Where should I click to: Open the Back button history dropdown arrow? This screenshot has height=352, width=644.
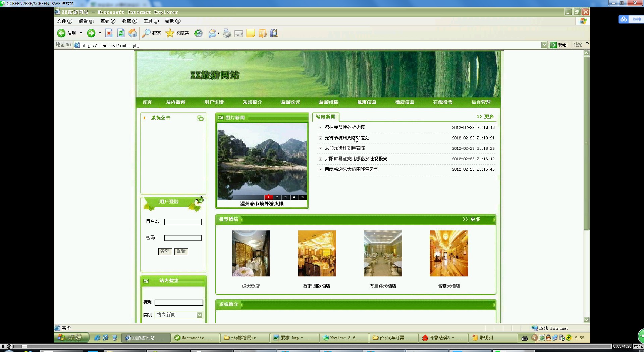tap(81, 33)
